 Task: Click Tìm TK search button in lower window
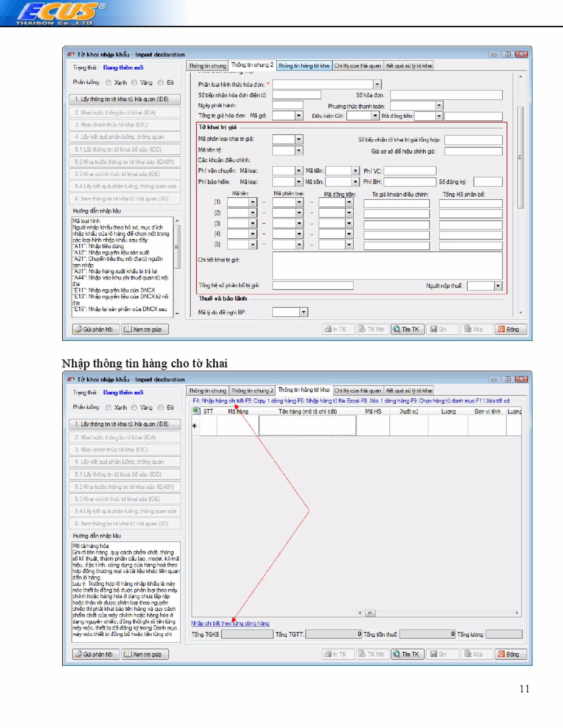[x=407, y=654]
